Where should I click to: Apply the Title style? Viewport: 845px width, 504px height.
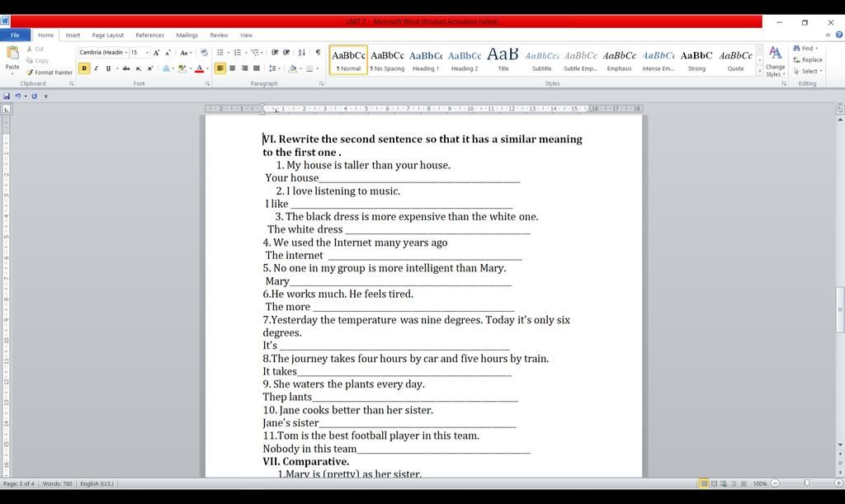[x=503, y=60]
